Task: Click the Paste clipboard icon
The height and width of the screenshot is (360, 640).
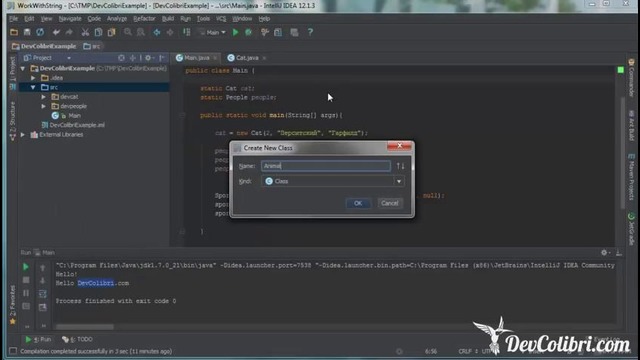Action: pos(111,32)
